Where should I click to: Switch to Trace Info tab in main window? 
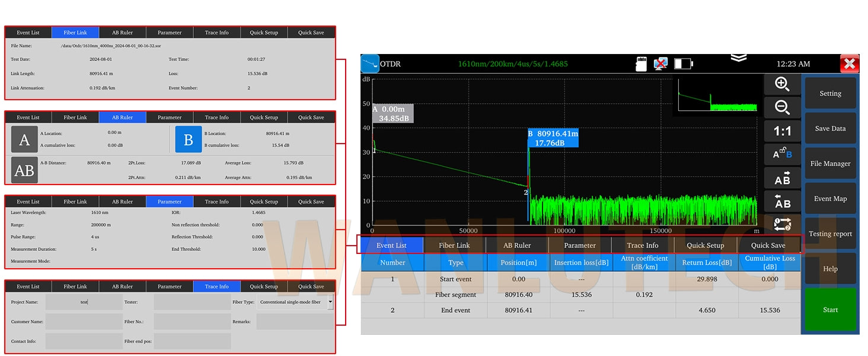click(643, 245)
